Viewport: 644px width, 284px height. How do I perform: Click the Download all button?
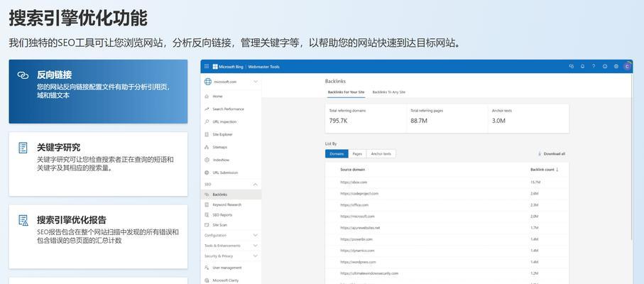pos(552,153)
